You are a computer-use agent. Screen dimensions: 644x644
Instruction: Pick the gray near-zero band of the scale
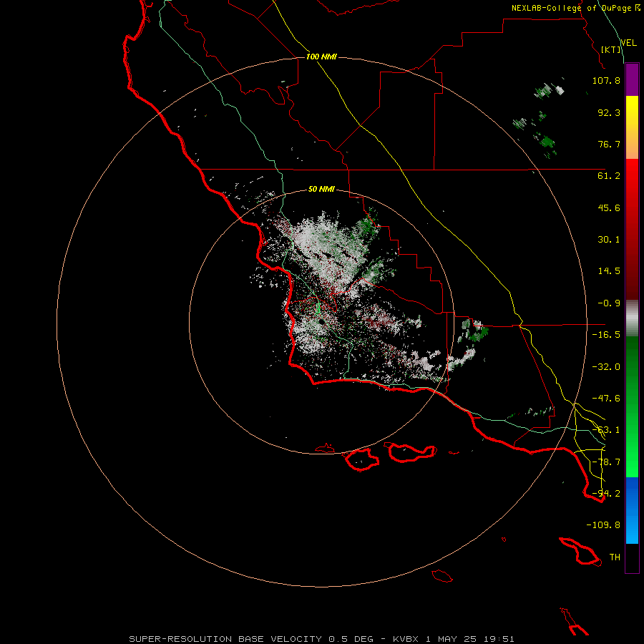632,318
